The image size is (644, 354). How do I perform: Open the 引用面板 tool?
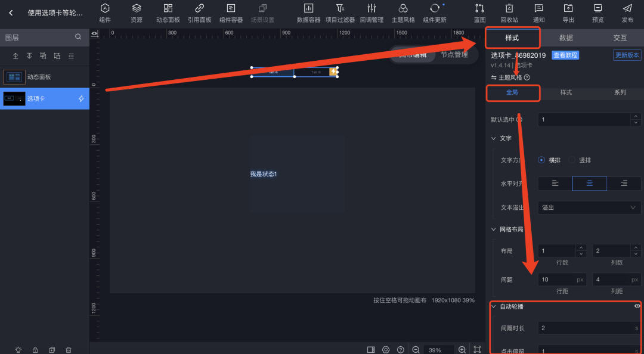[200, 13]
